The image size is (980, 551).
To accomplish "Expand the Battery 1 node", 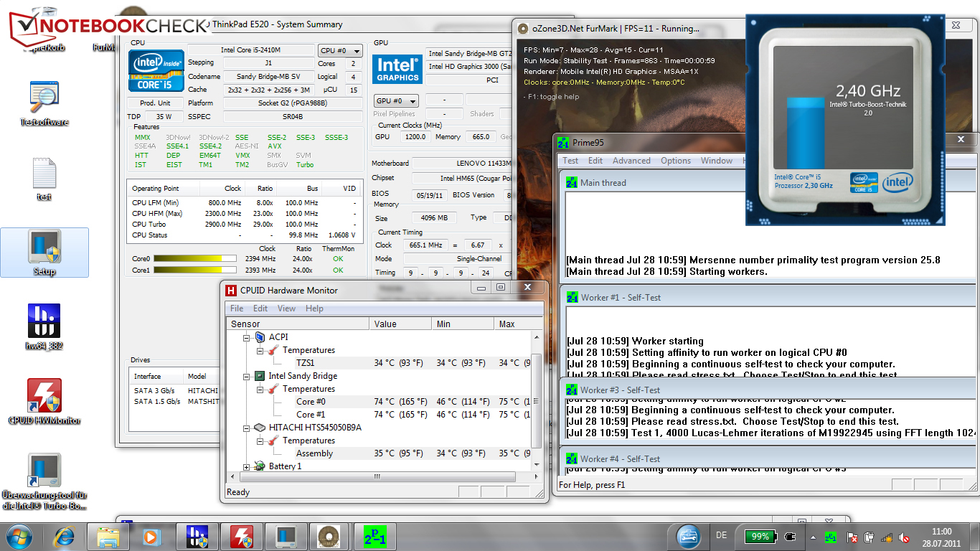I will tap(248, 466).
